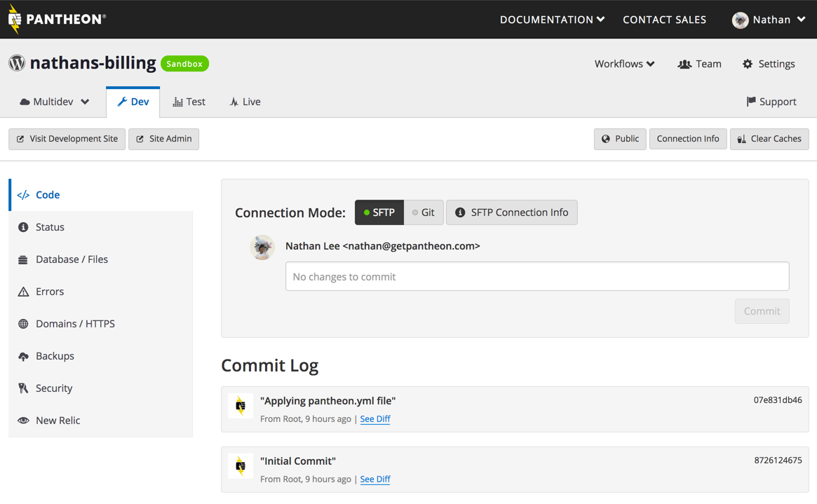
Task: Open Errors section in sidebar
Action: pyautogui.click(x=101, y=292)
